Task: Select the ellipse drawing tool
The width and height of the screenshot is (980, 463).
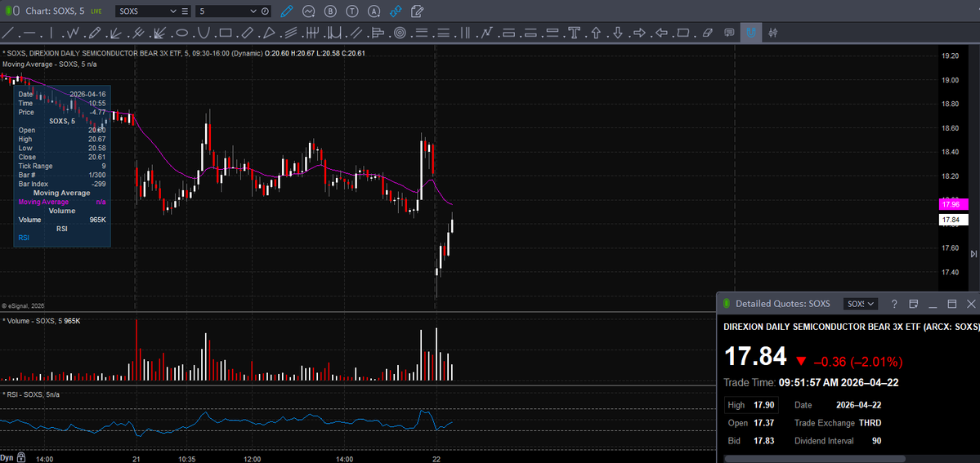Action: (182, 33)
